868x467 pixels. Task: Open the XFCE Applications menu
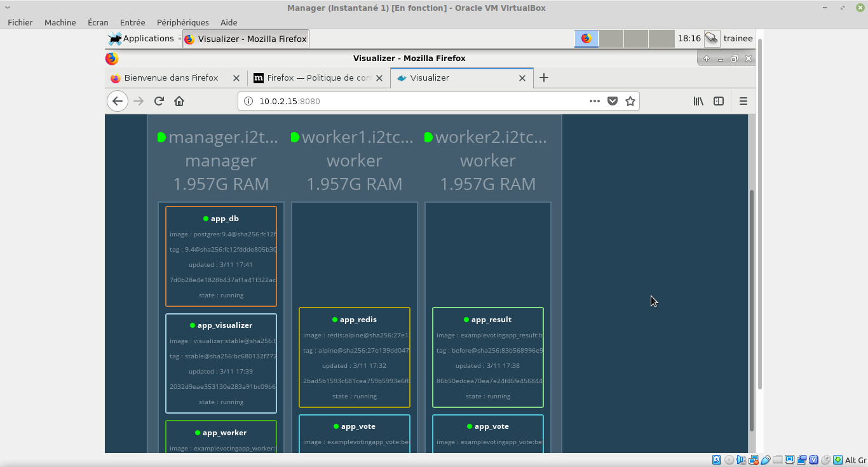[141, 39]
